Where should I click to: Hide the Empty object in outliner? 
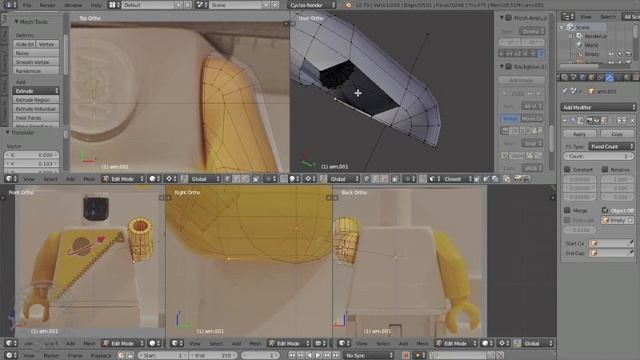coord(611,54)
